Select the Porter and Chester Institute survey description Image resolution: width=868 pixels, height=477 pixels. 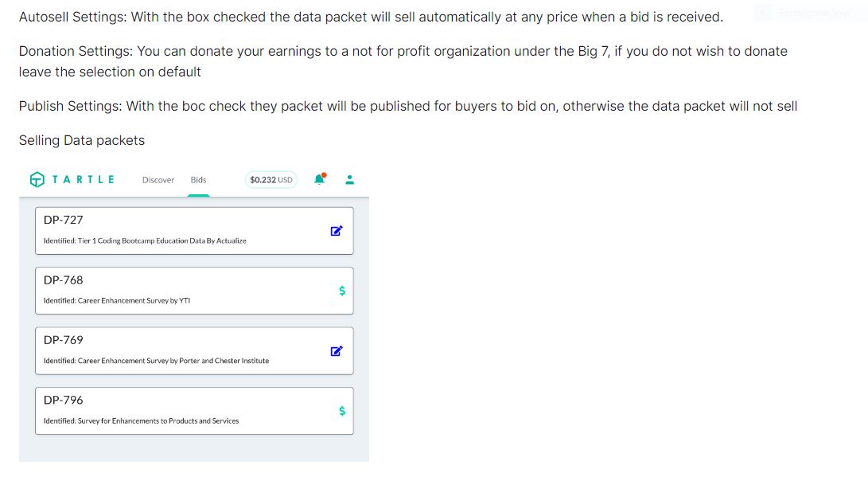point(156,361)
